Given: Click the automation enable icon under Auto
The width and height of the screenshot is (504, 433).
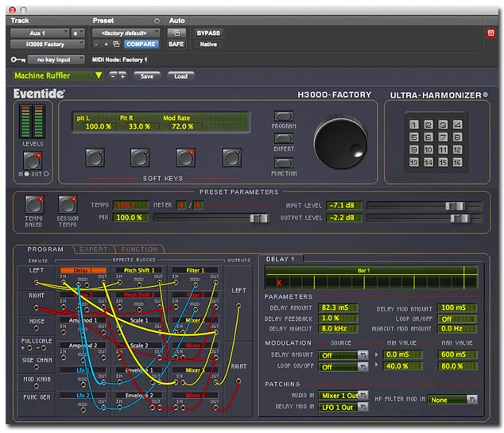Looking at the screenshot, I should 176,33.
